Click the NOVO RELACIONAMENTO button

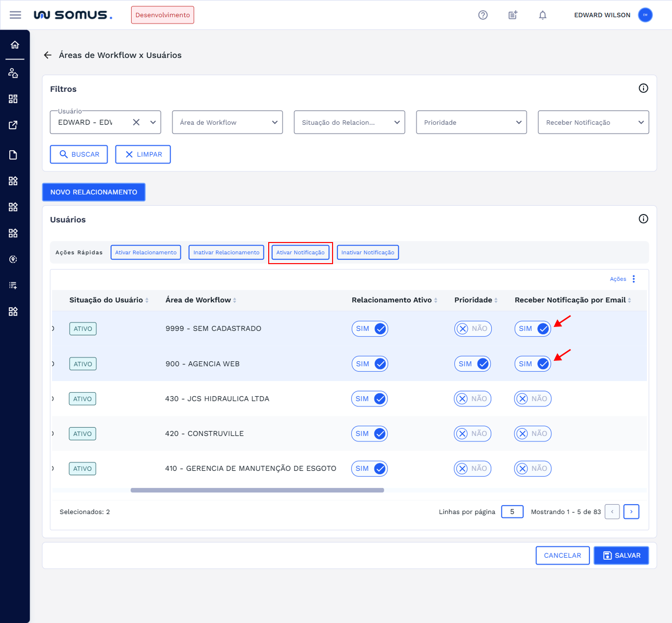pyautogui.click(x=94, y=192)
